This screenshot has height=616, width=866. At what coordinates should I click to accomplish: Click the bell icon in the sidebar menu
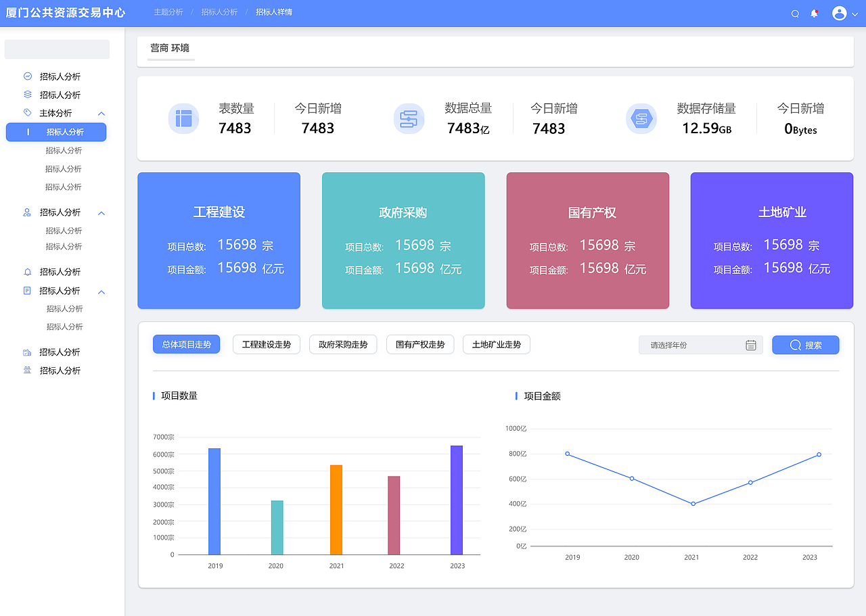(x=28, y=272)
